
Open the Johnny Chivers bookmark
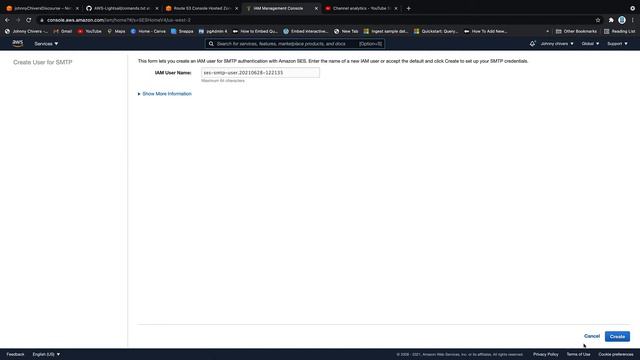(x=26, y=31)
